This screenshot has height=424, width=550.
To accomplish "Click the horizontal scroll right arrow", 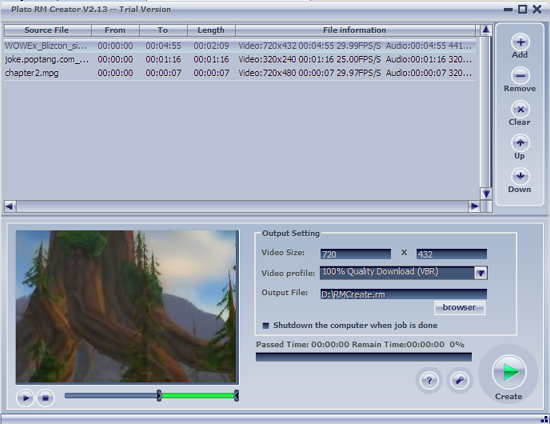I will tap(474, 206).
